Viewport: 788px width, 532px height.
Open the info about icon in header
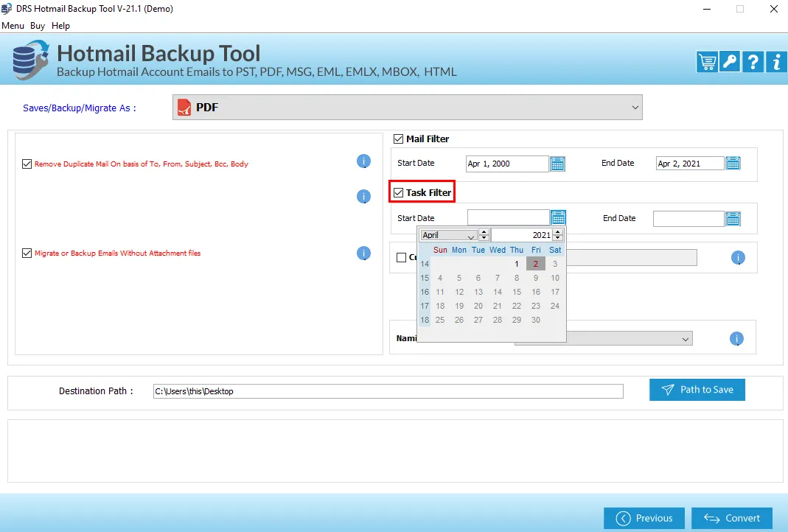tap(776, 63)
